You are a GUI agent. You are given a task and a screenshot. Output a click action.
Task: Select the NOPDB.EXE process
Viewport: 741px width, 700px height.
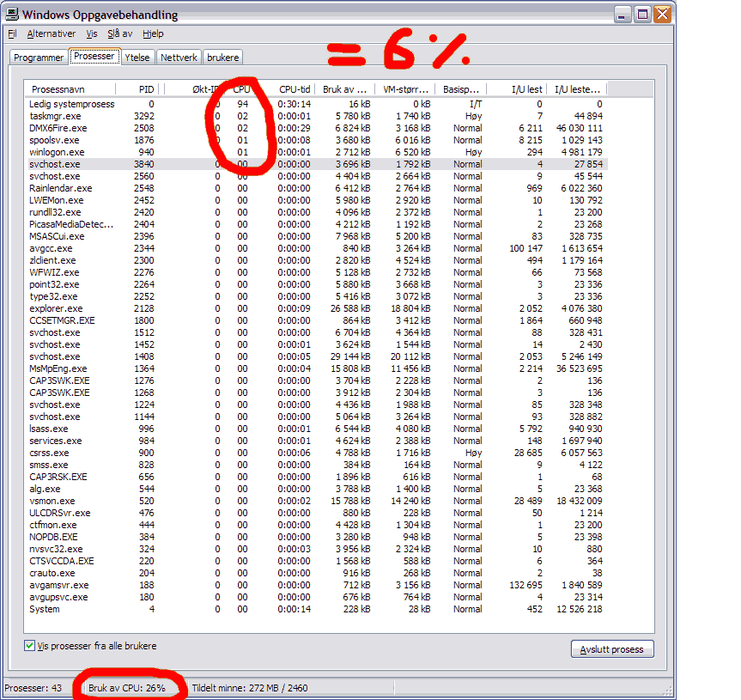tap(316, 537)
